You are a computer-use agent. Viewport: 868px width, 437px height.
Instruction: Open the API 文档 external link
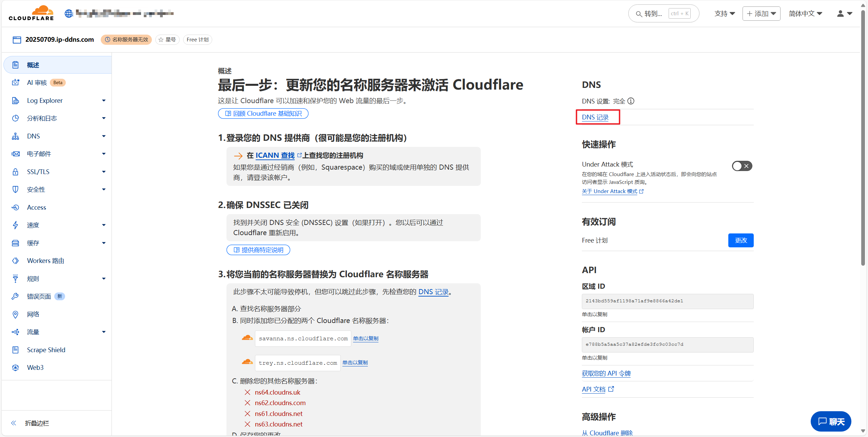(x=598, y=389)
